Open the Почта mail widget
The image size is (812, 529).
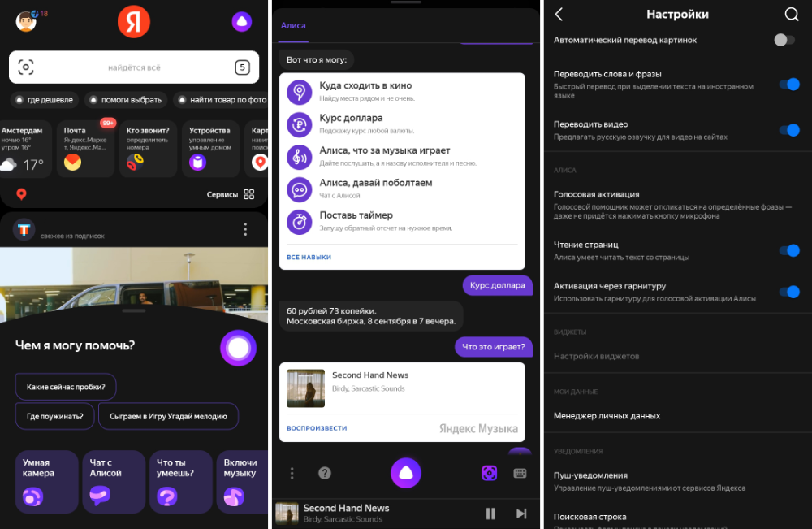(85, 149)
